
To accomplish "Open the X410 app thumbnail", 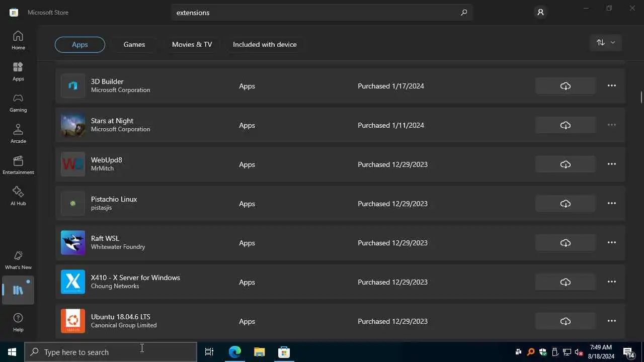I will pos(73,282).
